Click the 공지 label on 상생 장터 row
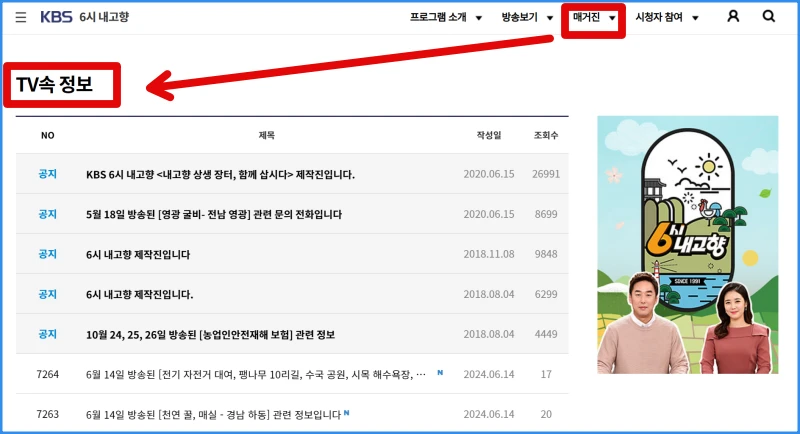 [47, 174]
